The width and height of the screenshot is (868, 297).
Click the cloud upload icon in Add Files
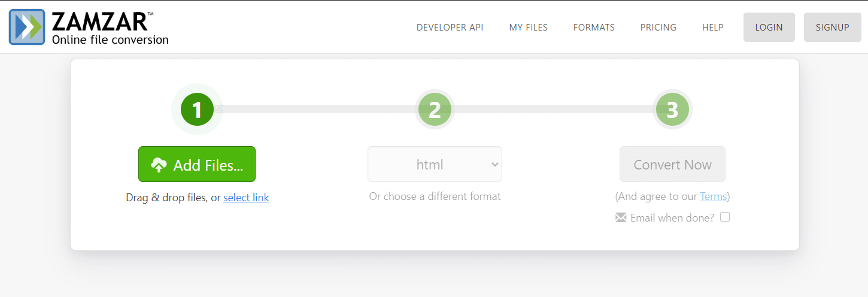159,165
